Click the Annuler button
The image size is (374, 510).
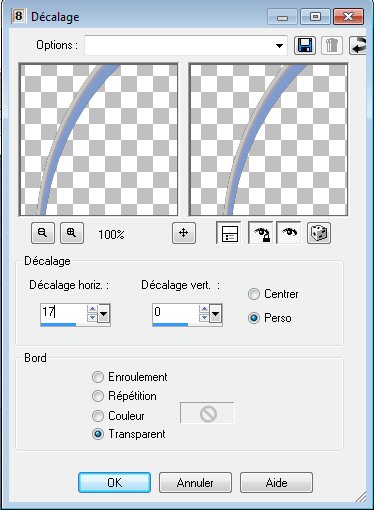coord(195,482)
